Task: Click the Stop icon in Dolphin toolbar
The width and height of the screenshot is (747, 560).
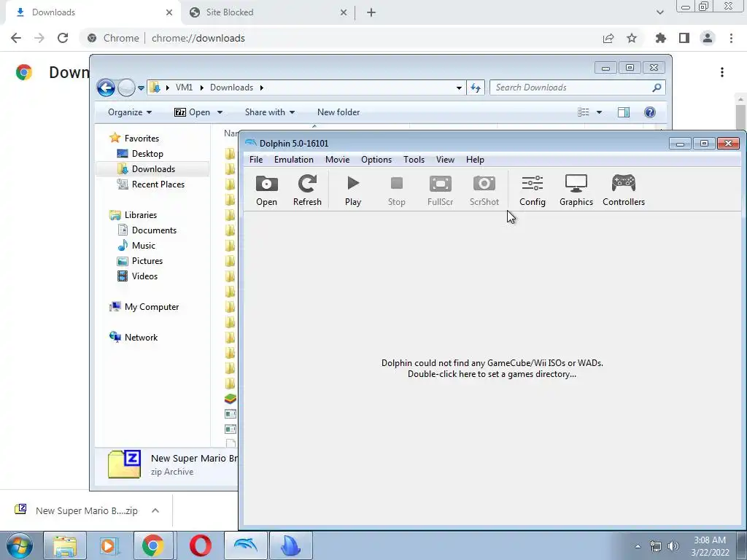Action: click(x=396, y=190)
